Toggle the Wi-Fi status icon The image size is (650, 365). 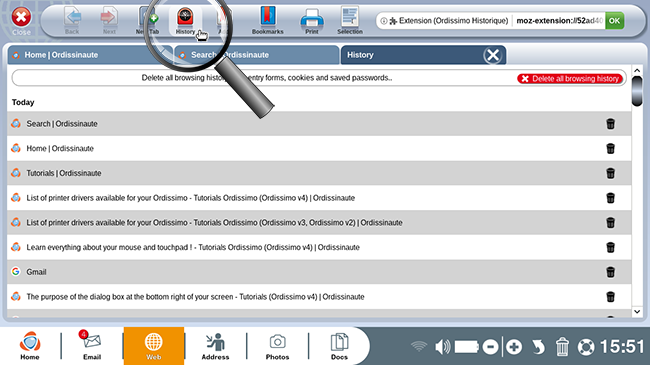(419, 346)
